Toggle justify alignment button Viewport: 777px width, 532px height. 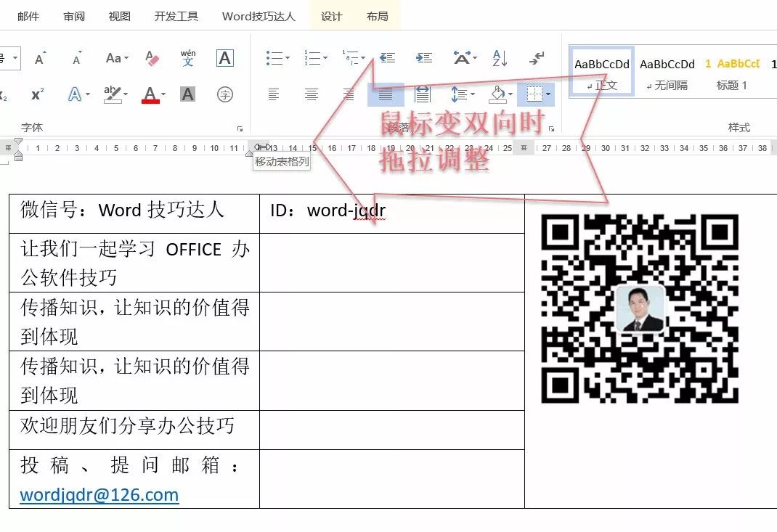coord(386,94)
